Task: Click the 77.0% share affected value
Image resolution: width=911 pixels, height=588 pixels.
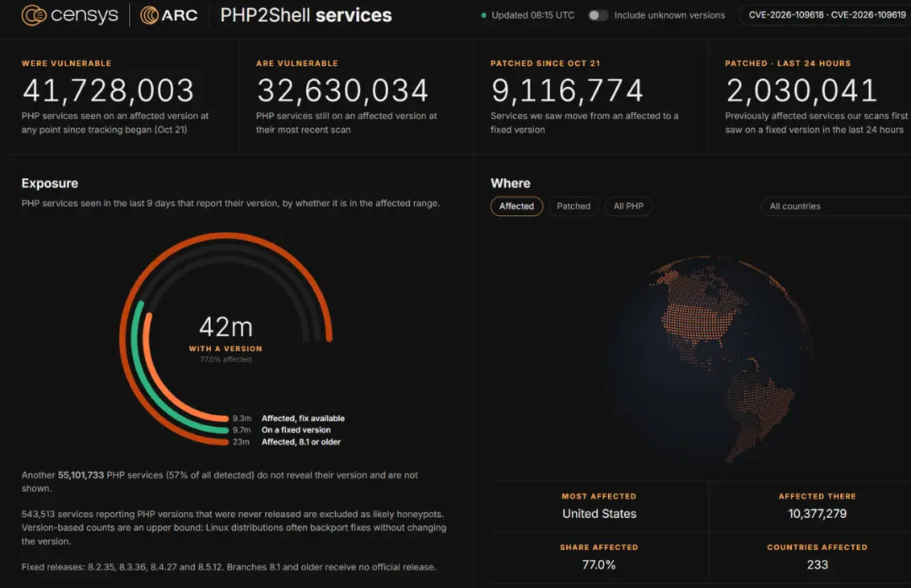Action: pyautogui.click(x=599, y=564)
